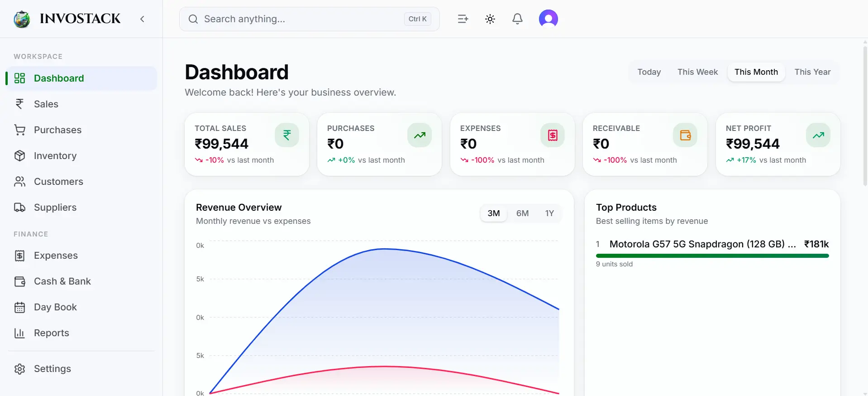This screenshot has width=868, height=396.
Task: Click the InvoStack logo icon
Action: coord(22,19)
